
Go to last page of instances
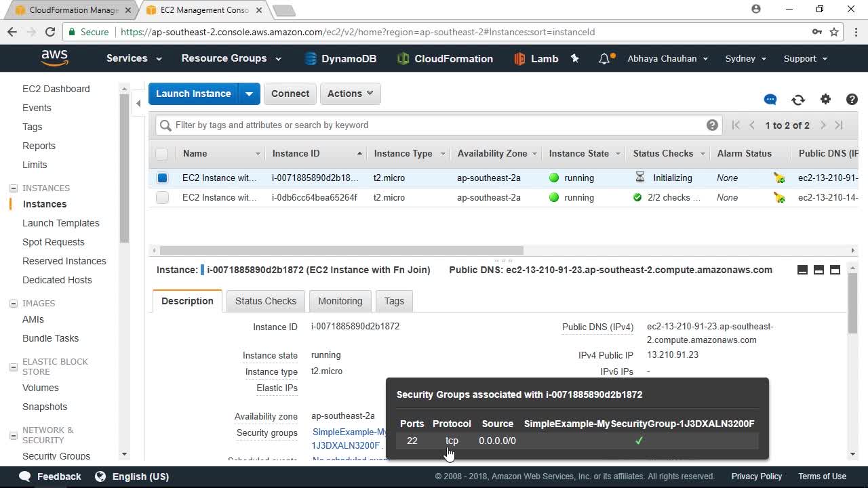point(839,125)
